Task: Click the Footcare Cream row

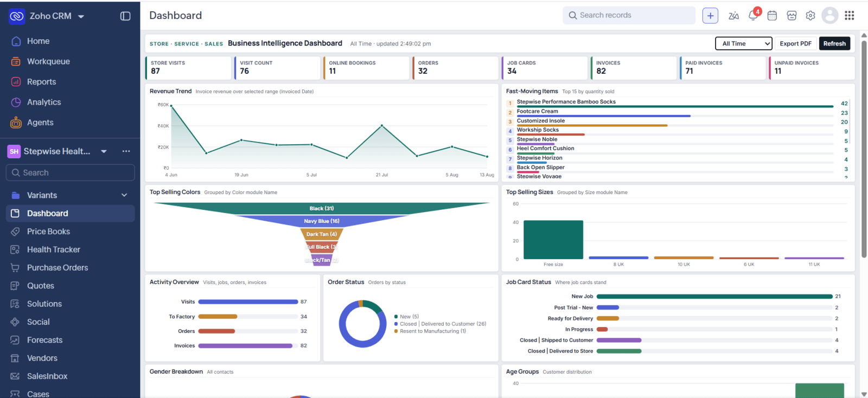Action: coord(677,113)
